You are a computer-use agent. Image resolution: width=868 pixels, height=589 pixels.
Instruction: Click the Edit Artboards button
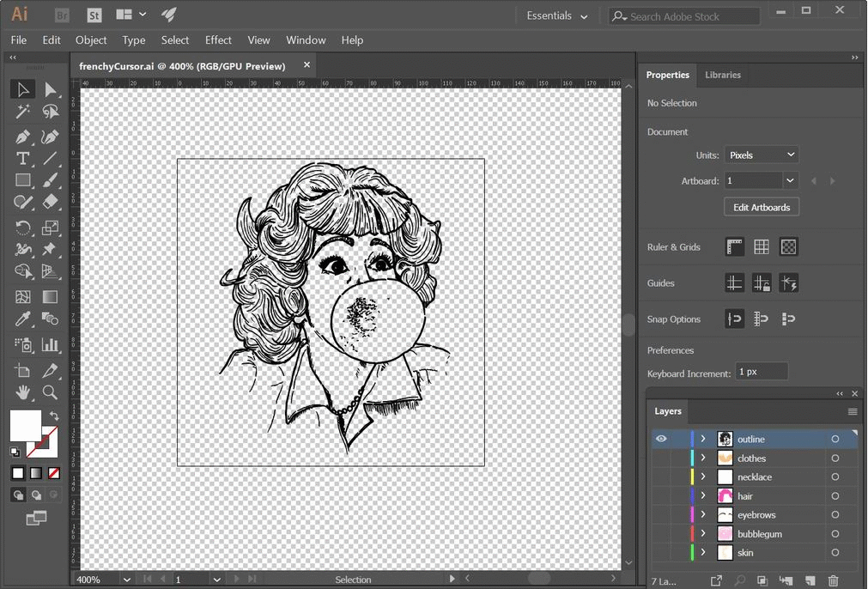pyautogui.click(x=761, y=206)
